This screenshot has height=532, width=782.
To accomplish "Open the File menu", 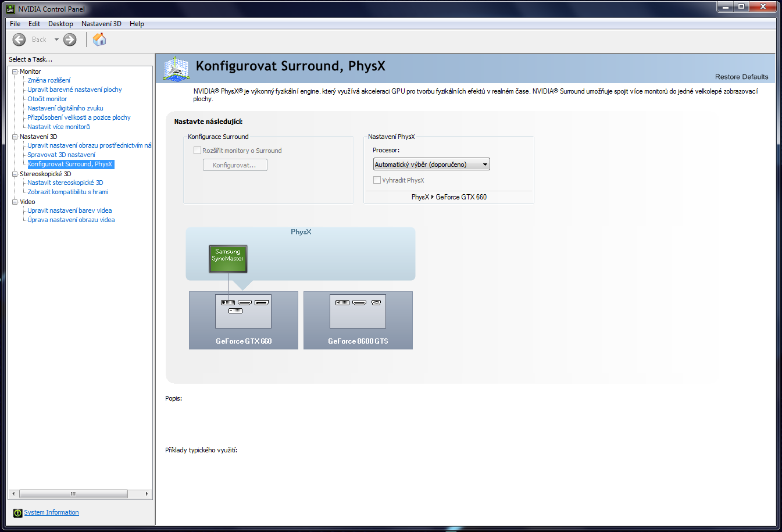I will tap(15, 24).
